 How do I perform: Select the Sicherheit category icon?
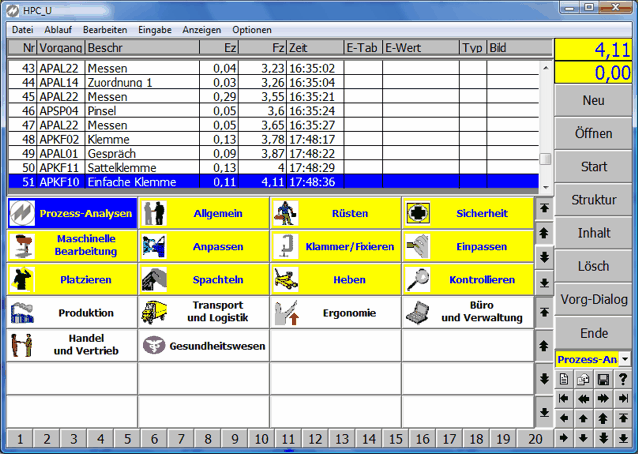click(x=418, y=213)
